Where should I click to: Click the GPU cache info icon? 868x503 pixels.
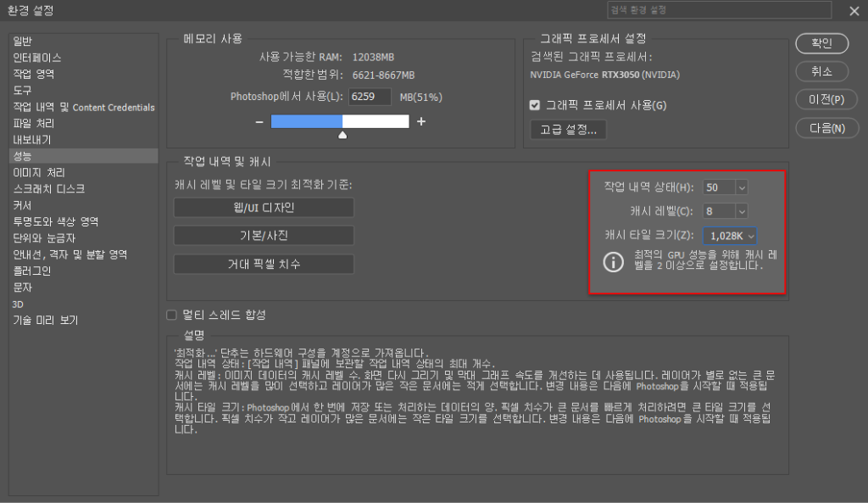[614, 261]
